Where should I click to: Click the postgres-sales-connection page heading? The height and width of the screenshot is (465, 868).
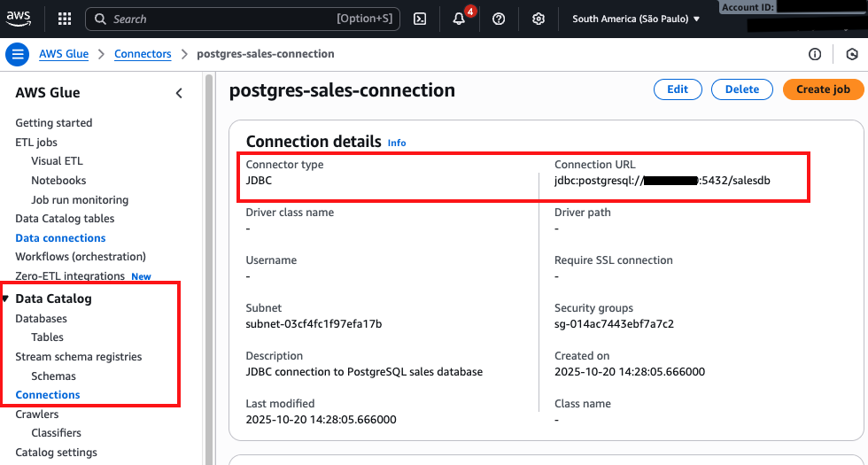coord(342,89)
